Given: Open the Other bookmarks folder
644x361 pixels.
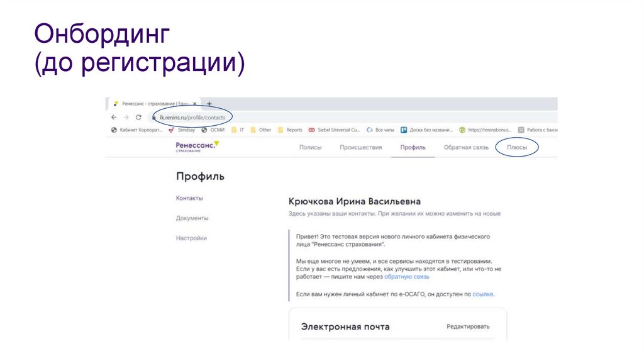Looking at the screenshot, I should (x=261, y=130).
